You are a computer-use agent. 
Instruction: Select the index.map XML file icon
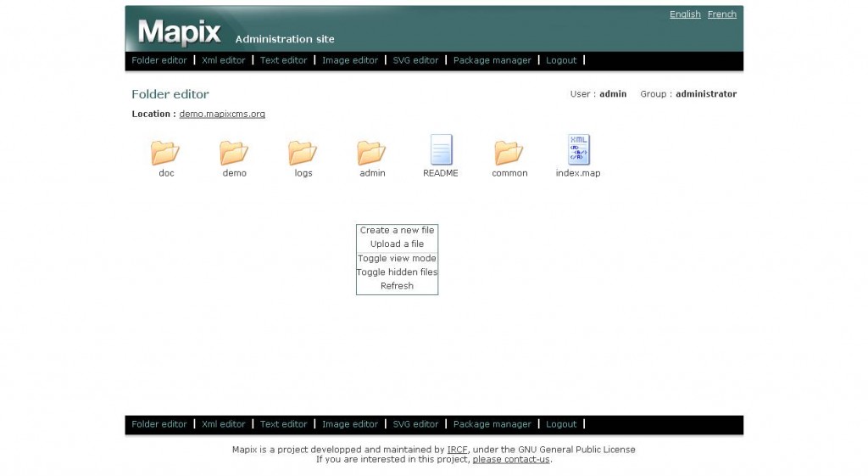[578, 150]
